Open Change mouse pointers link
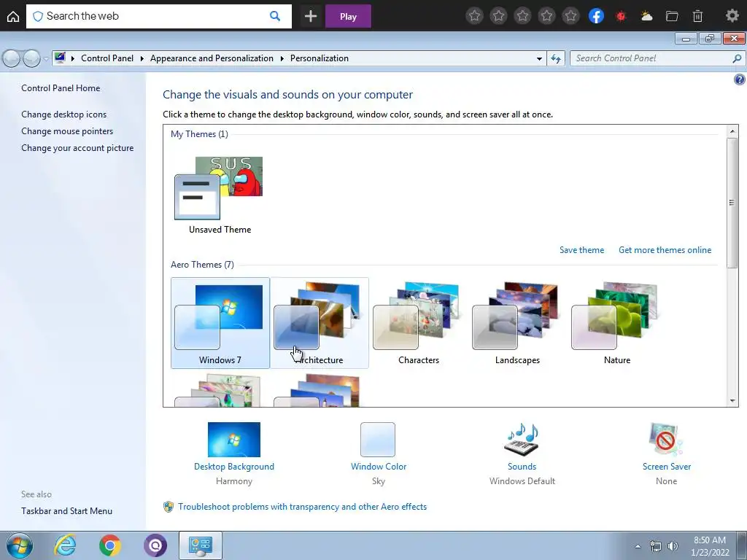The height and width of the screenshot is (560, 747). pyautogui.click(x=67, y=131)
